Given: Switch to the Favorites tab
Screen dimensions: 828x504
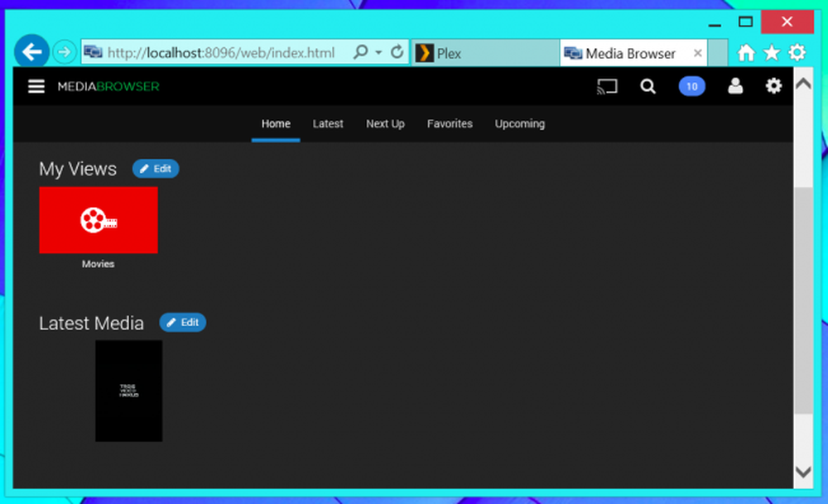Looking at the screenshot, I should (450, 124).
